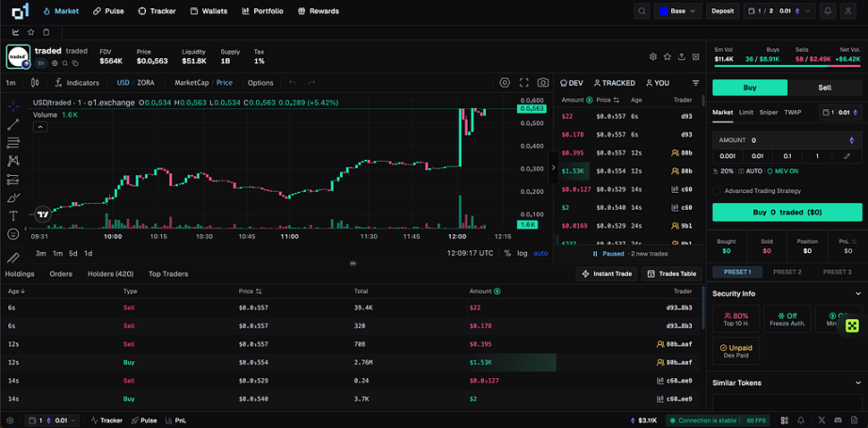Select the brush drawing tool

tap(13, 198)
